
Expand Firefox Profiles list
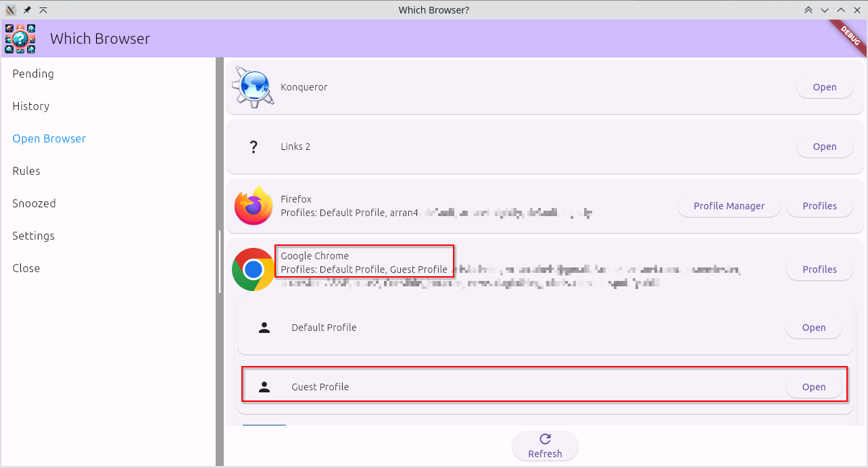pyautogui.click(x=819, y=206)
